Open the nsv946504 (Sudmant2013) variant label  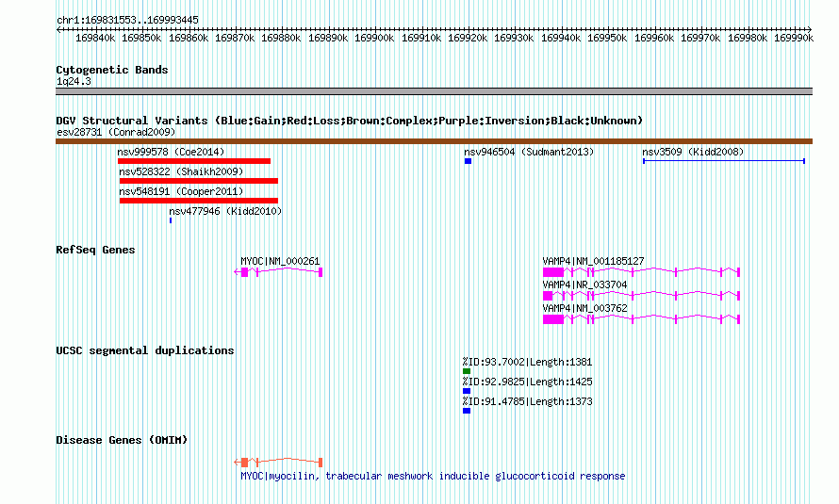pyautogui.click(x=529, y=152)
